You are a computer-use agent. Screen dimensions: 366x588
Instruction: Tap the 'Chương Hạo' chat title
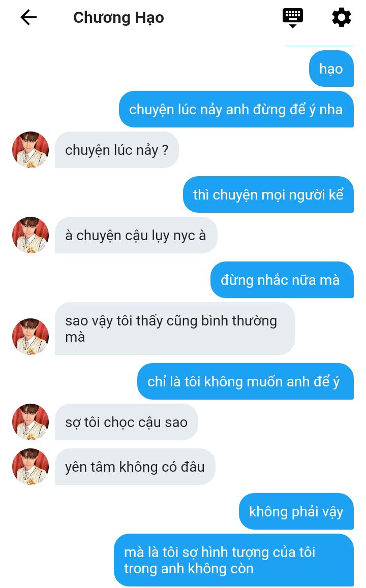pyautogui.click(x=118, y=18)
